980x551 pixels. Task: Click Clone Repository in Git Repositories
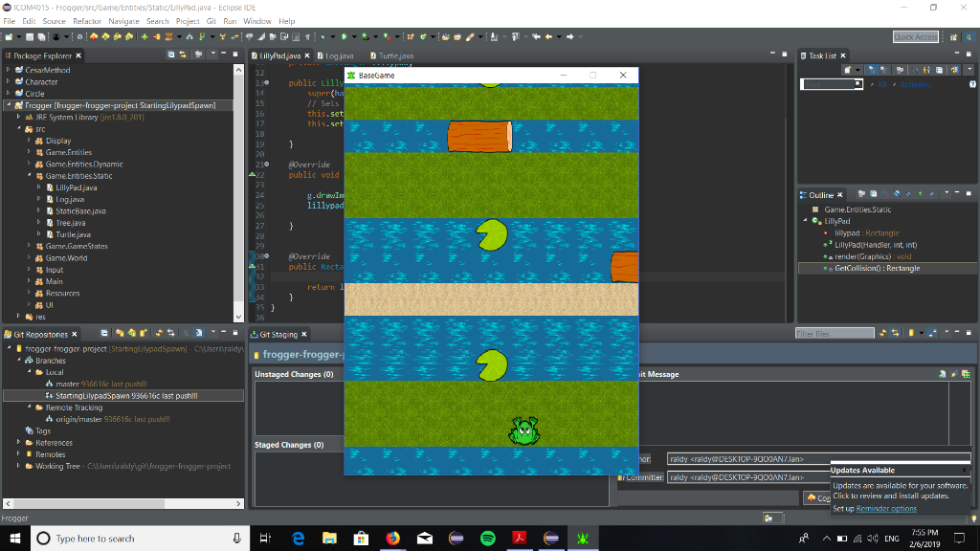click(132, 334)
